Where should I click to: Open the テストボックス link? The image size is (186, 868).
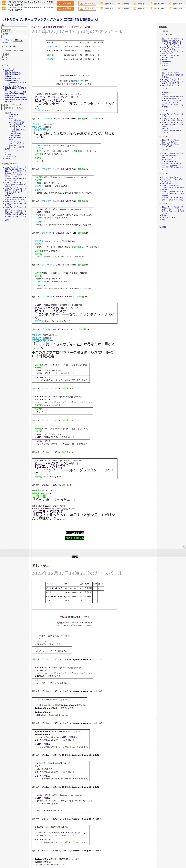(x=10, y=156)
